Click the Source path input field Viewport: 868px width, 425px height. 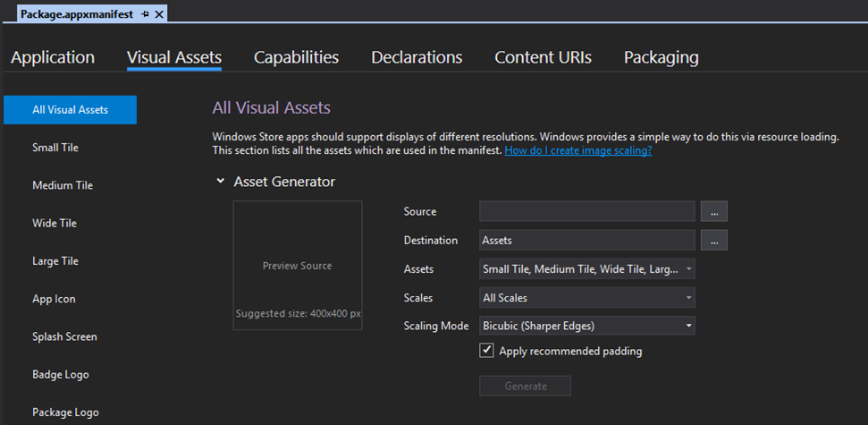pyautogui.click(x=586, y=212)
